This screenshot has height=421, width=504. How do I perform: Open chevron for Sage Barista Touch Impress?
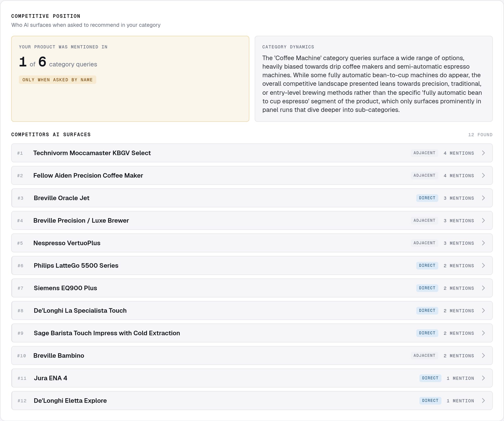click(x=483, y=333)
